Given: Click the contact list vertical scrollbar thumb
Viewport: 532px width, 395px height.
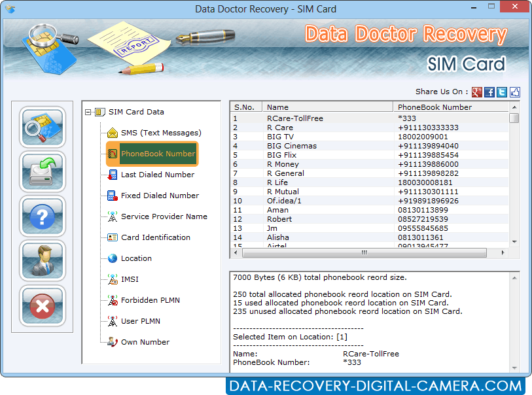Looking at the screenshot, I should pyautogui.click(x=514, y=118).
